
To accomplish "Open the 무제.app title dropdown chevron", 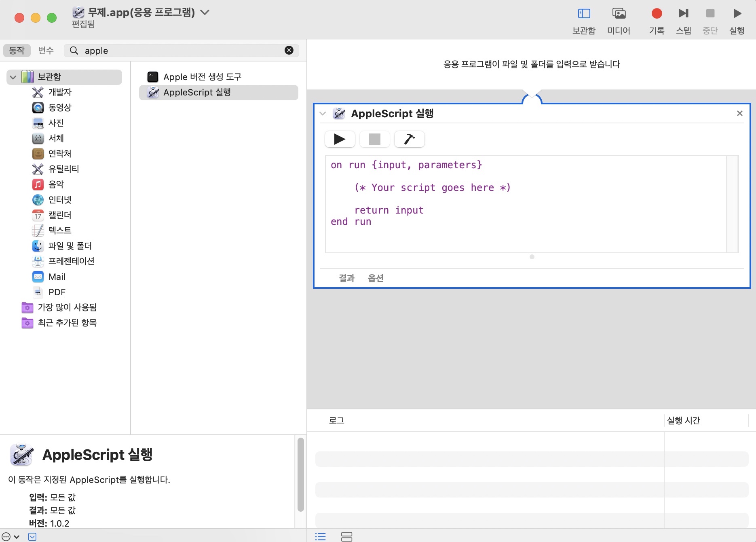I will [205, 13].
